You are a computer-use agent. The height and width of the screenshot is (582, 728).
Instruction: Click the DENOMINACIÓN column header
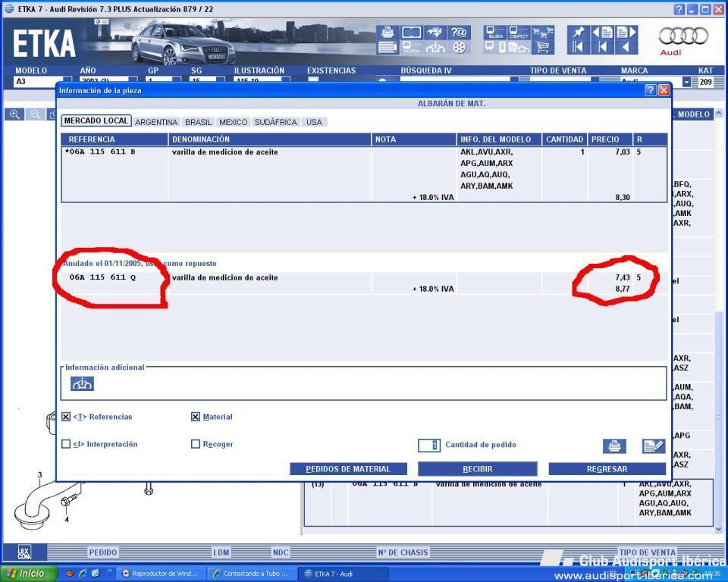(x=269, y=139)
